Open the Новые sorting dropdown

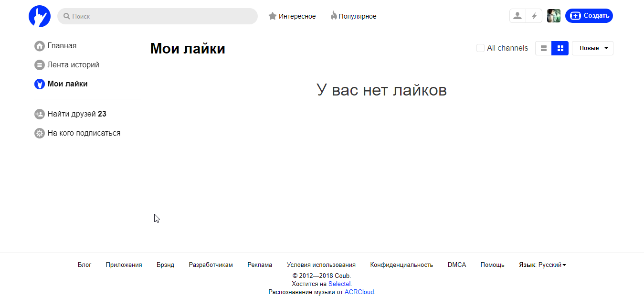592,48
